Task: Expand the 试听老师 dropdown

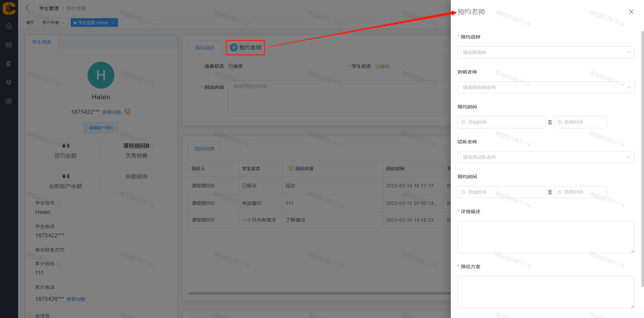Action: pos(546,157)
